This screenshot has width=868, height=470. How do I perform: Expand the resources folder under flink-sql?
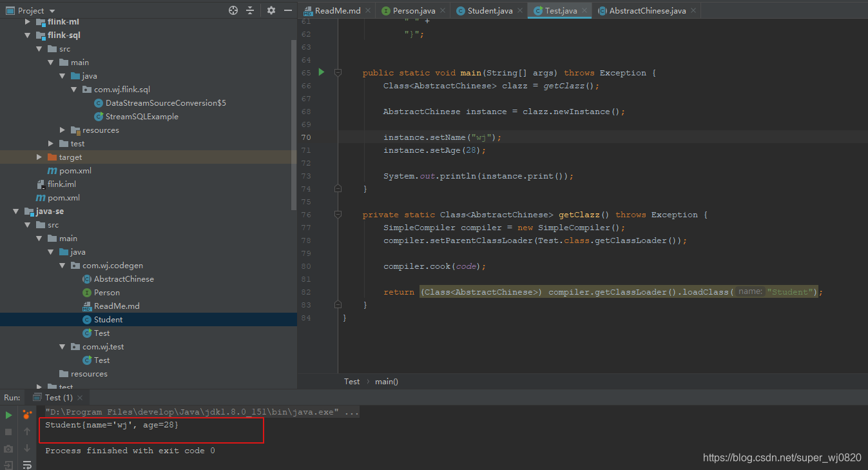[x=63, y=130]
